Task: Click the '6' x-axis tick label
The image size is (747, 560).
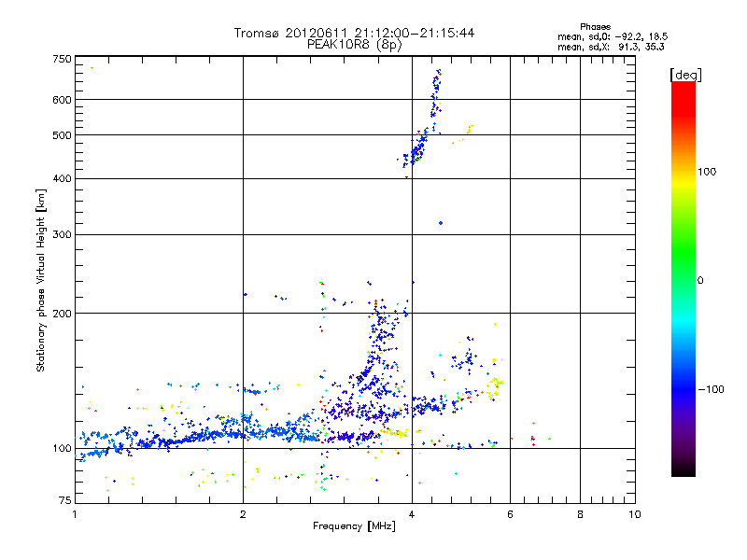Action: click(510, 514)
